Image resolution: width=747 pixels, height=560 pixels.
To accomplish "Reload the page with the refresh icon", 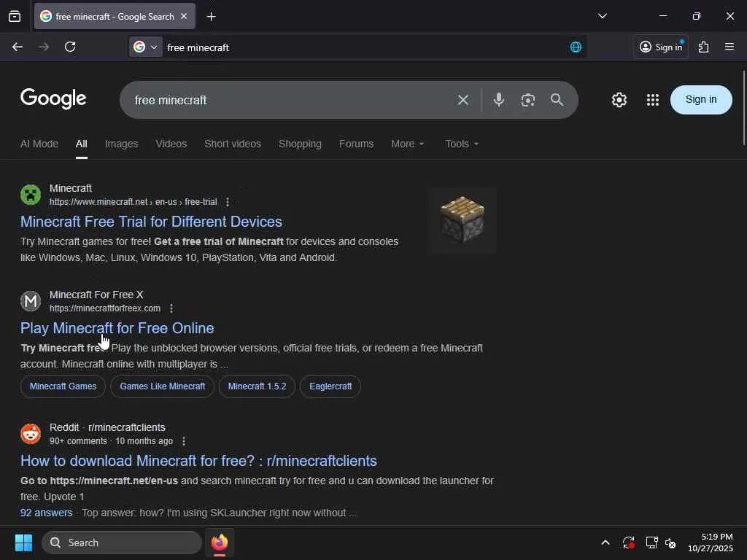I will [x=70, y=47].
